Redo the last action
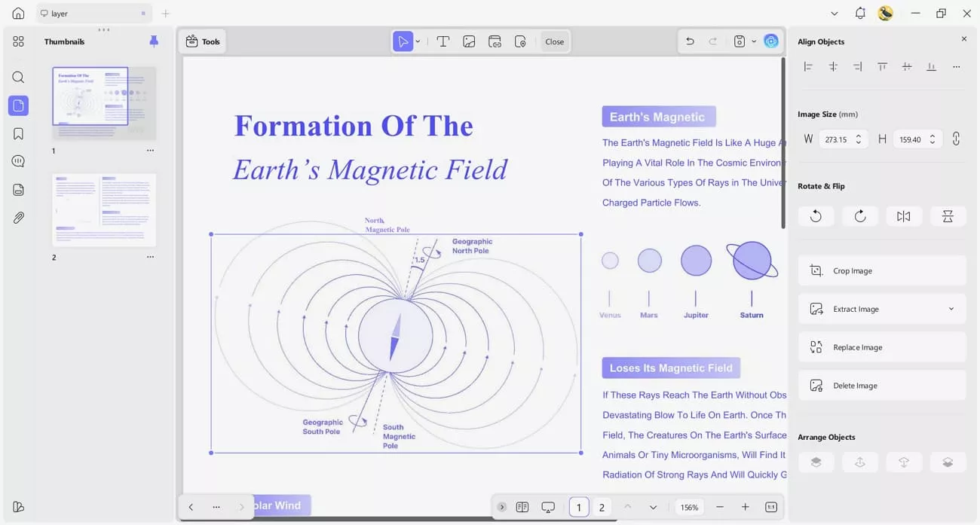The width and height of the screenshot is (980, 525). coord(712,41)
